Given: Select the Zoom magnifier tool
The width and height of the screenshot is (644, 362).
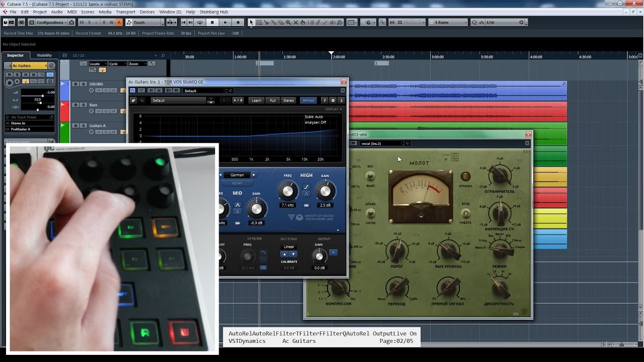Looking at the screenshot, I should [288, 23].
